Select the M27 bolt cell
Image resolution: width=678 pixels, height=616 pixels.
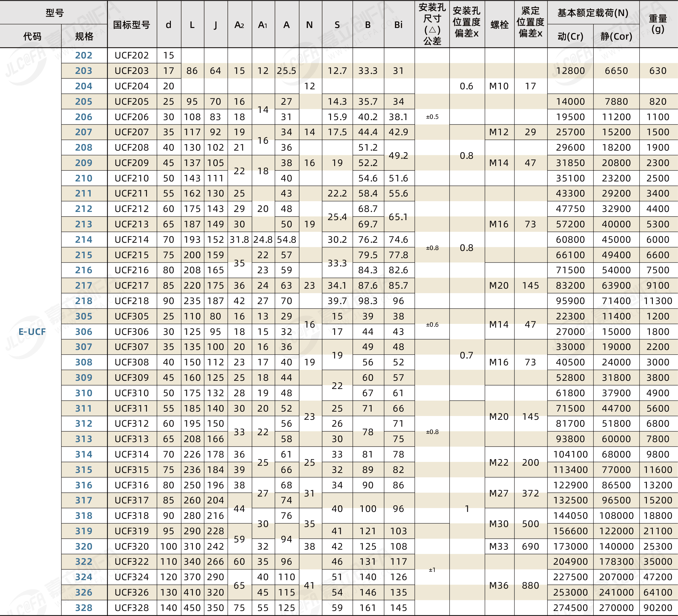tap(499, 493)
